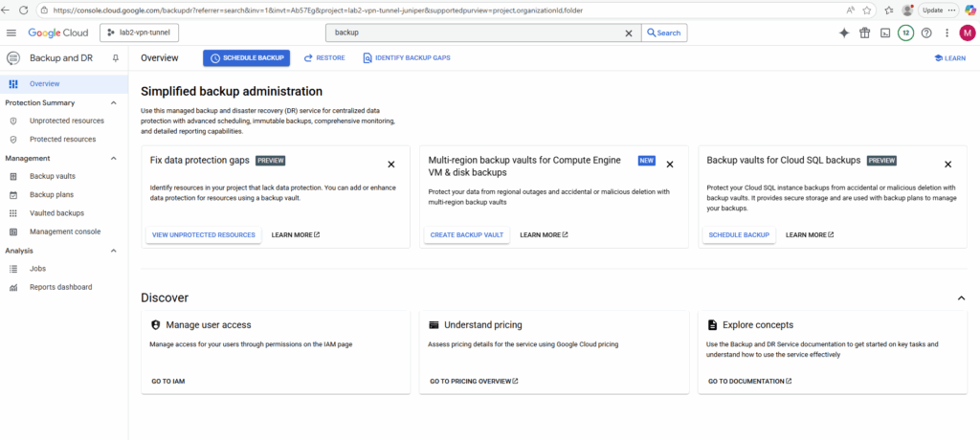Image resolution: width=980 pixels, height=440 pixels.
Task: Click the Gemini AI sparkle icon
Action: pyautogui.click(x=844, y=33)
